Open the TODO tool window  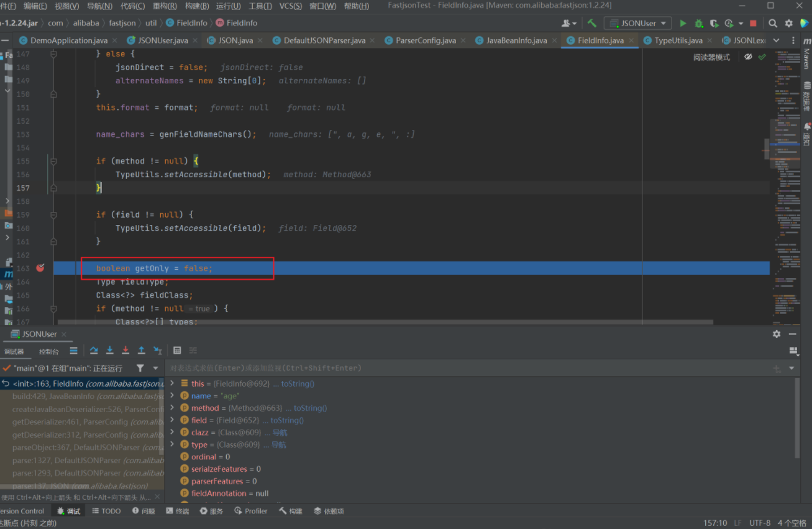pyautogui.click(x=106, y=511)
